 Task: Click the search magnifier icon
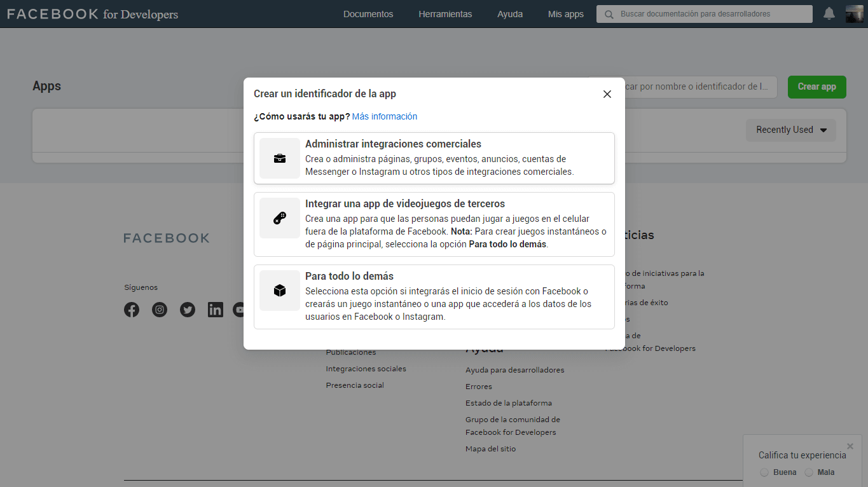[x=609, y=14]
